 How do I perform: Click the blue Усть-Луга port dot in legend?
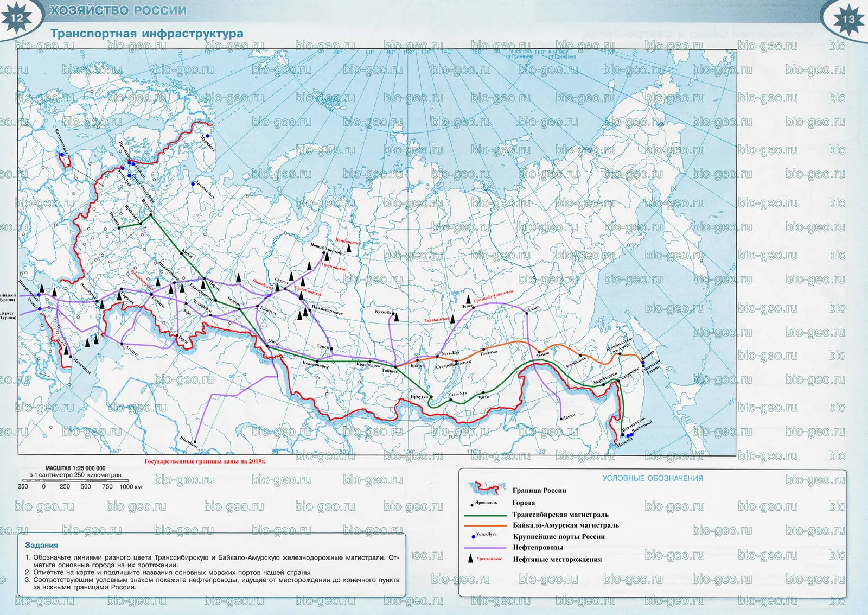(474, 536)
